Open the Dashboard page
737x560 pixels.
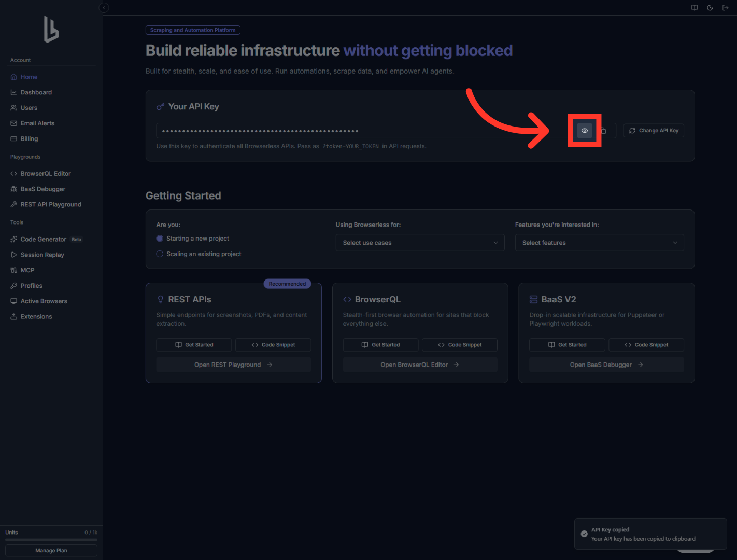pos(36,92)
